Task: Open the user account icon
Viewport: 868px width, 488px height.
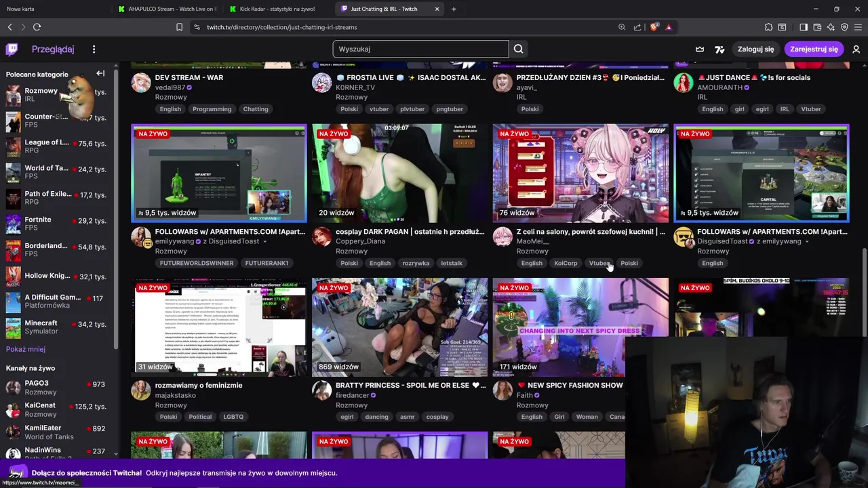Action: (x=856, y=49)
